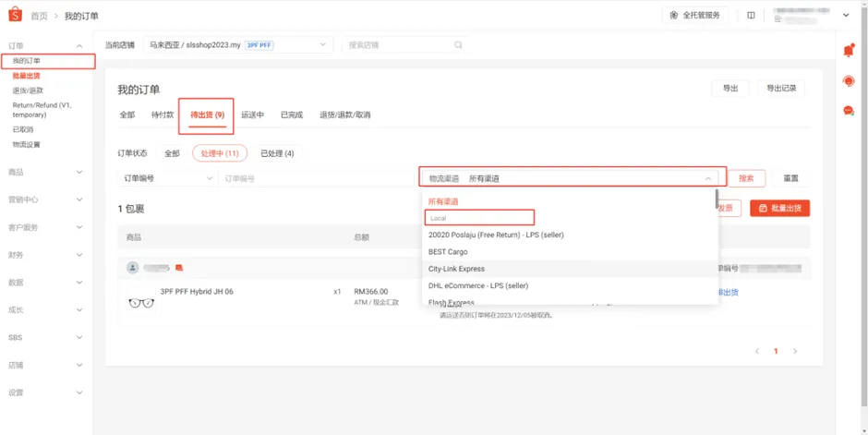Click the 搜索 button

746,178
